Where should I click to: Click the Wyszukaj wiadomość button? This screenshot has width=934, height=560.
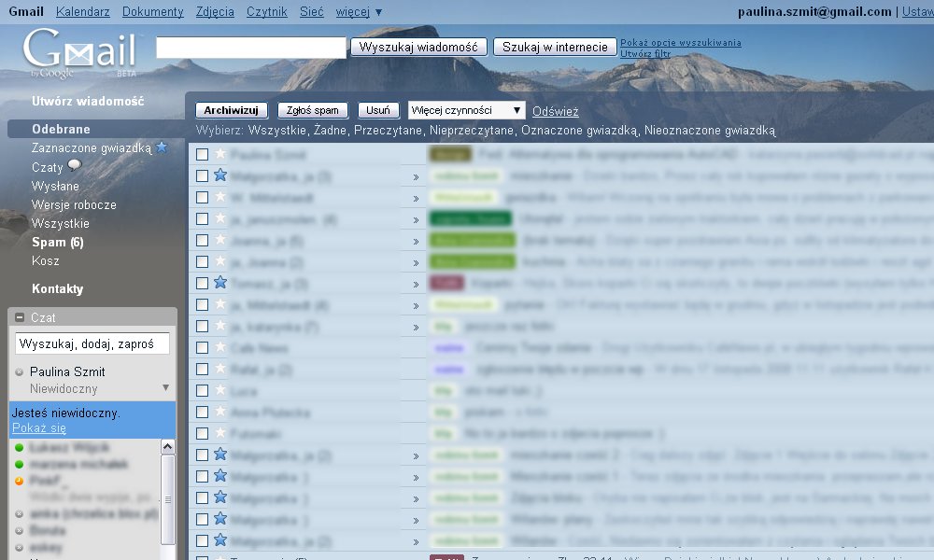(418, 47)
